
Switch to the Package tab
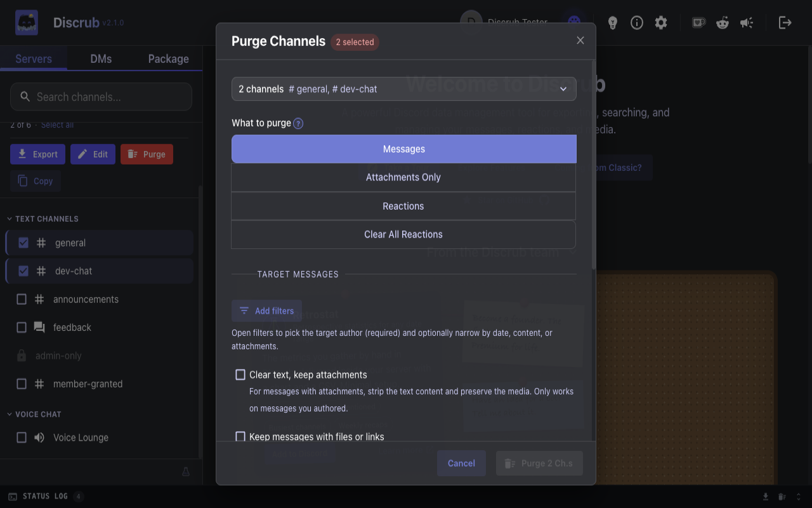coord(168,58)
